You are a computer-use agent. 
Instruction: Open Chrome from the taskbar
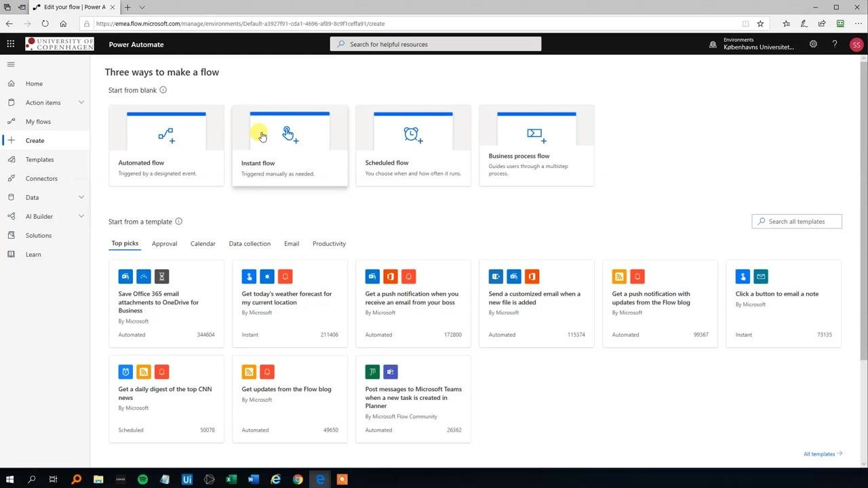click(x=298, y=479)
